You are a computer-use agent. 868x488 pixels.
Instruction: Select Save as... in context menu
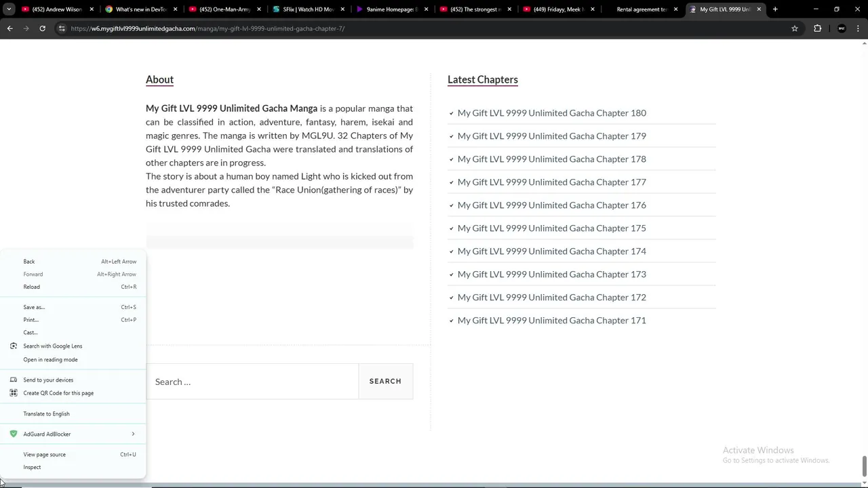[73, 307]
